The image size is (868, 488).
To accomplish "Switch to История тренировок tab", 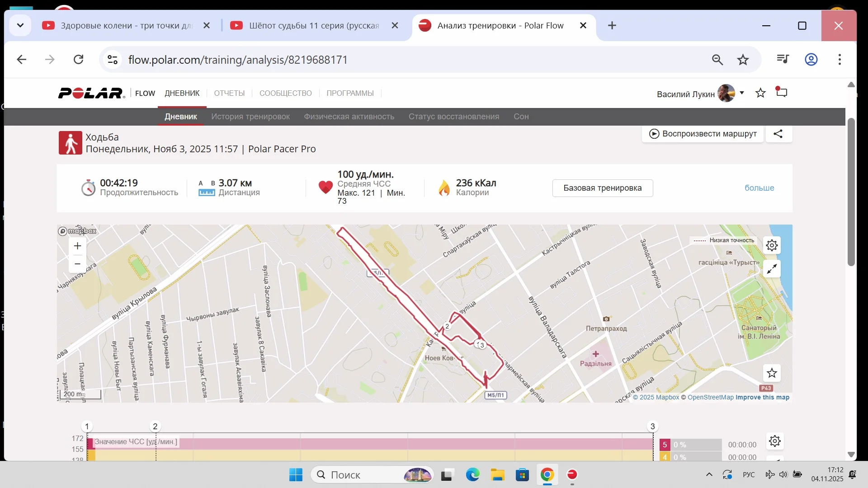I will pos(250,117).
